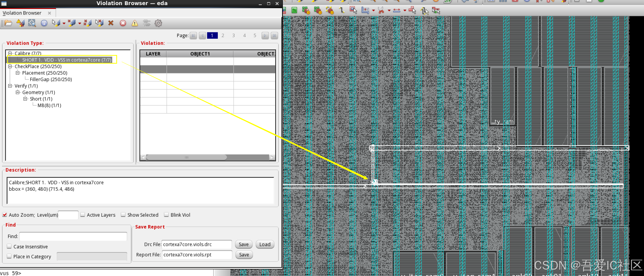
Task: Select the Violation Browser tab
Action: point(22,13)
